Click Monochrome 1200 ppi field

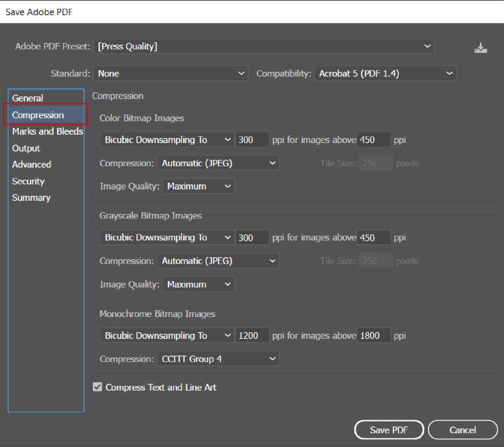point(252,336)
